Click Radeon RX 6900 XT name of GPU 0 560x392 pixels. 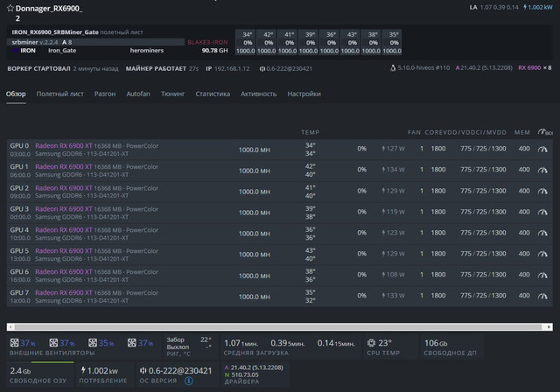point(64,145)
